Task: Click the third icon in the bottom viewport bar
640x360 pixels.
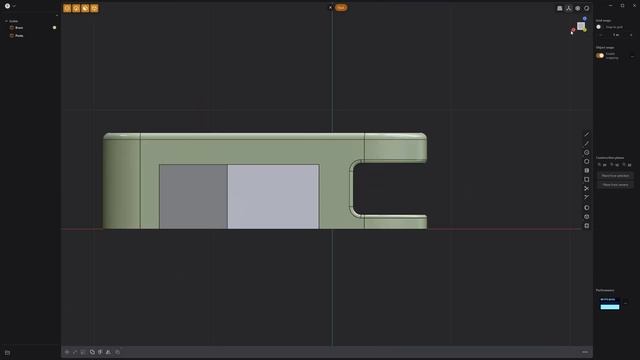Action: pyautogui.click(x=83, y=352)
